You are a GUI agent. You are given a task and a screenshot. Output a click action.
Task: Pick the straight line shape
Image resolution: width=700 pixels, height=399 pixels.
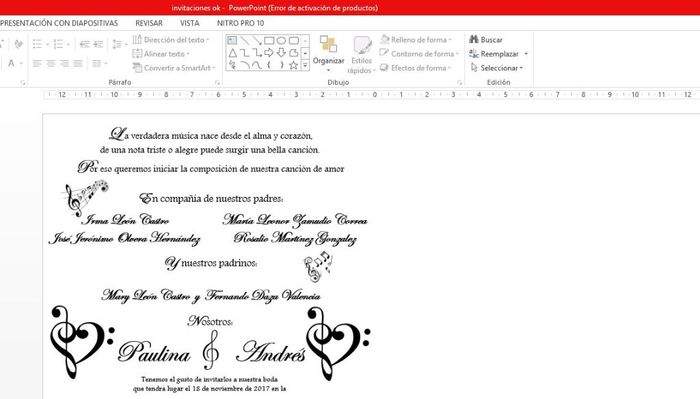point(244,41)
